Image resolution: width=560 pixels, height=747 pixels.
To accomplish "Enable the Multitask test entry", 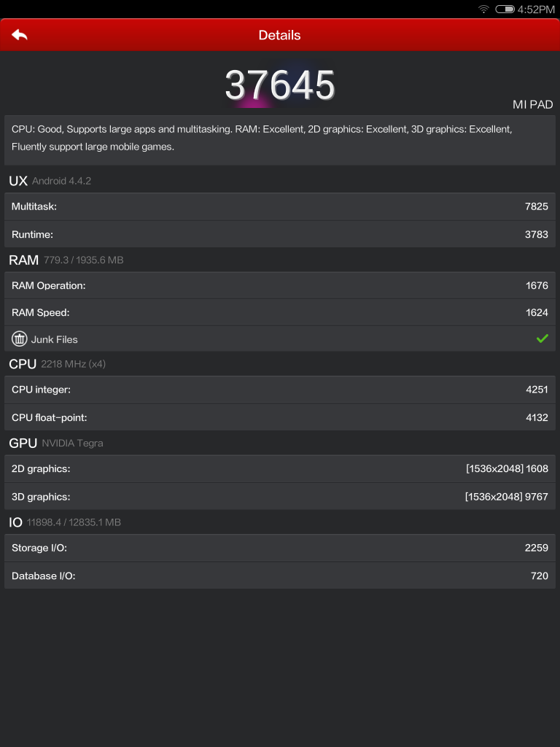I will pyautogui.click(x=280, y=206).
